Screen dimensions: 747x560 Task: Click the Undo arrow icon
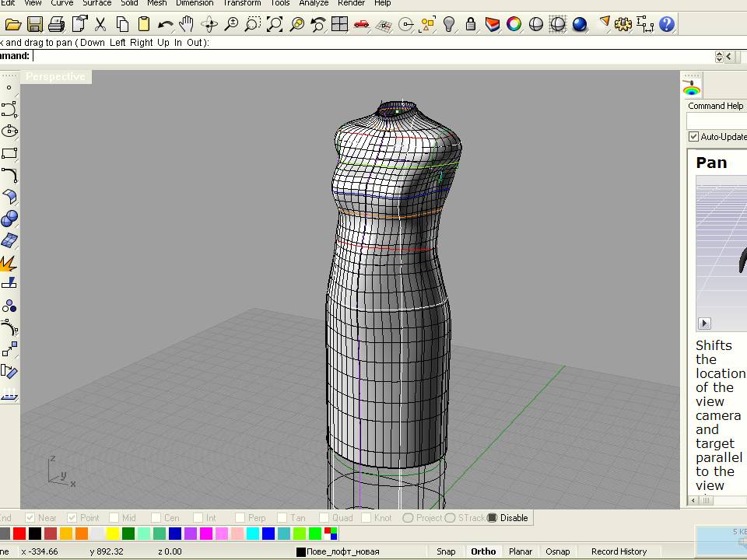[165, 25]
